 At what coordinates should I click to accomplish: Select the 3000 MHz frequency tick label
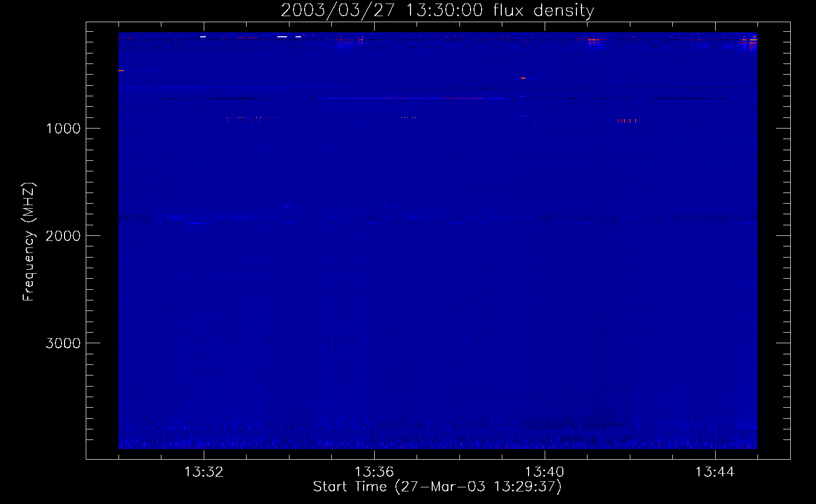click(63, 343)
